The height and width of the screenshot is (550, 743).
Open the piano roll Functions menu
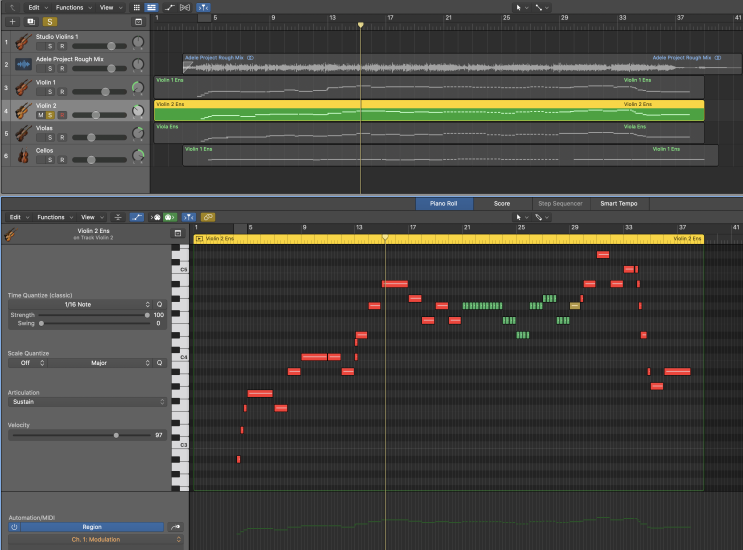[55, 217]
